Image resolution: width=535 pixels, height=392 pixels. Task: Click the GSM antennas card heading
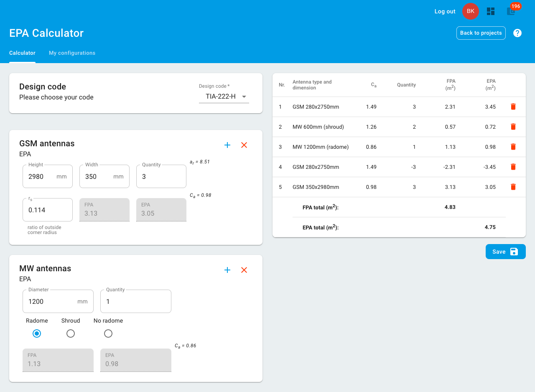47,143
